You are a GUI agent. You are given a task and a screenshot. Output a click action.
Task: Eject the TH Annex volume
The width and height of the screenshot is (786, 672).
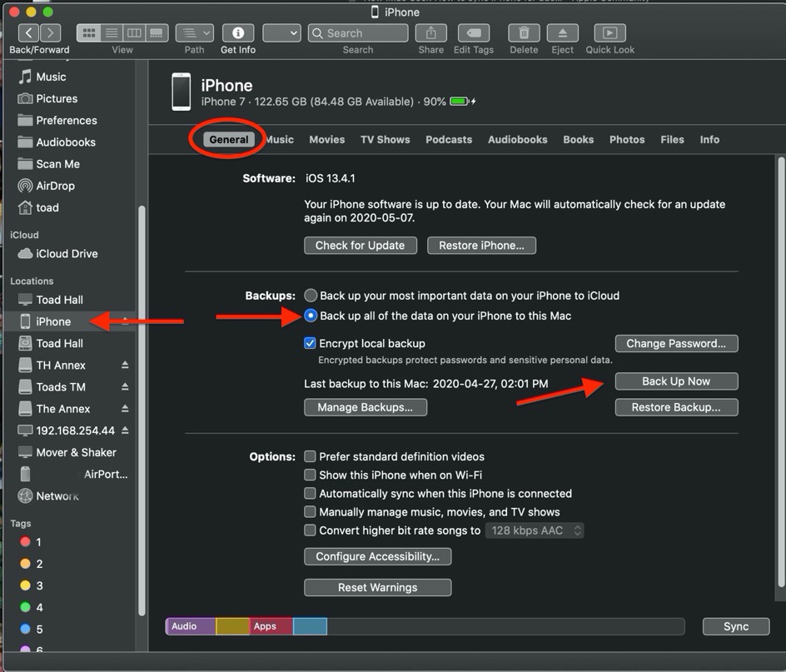(x=125, y=365)
